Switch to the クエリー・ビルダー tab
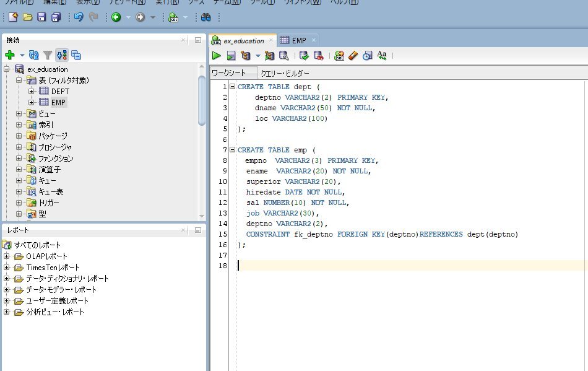Screen dimensions: 588x371 [x=285, y=73]
